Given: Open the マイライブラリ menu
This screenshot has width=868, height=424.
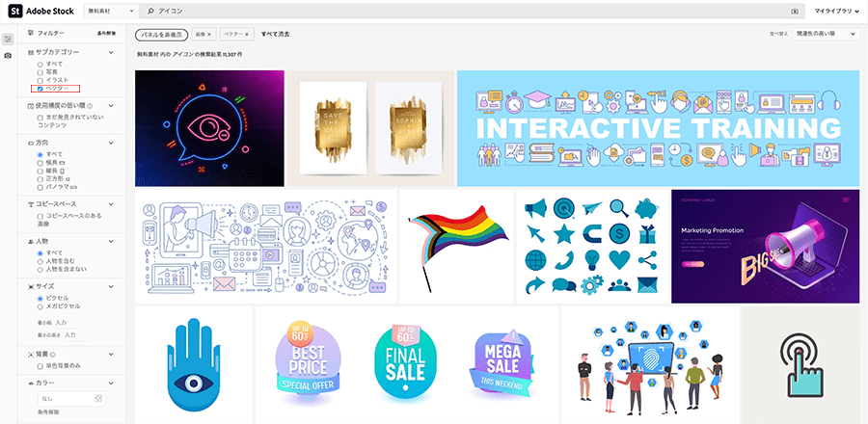Looking at the screenshot, I should (836, 11).
